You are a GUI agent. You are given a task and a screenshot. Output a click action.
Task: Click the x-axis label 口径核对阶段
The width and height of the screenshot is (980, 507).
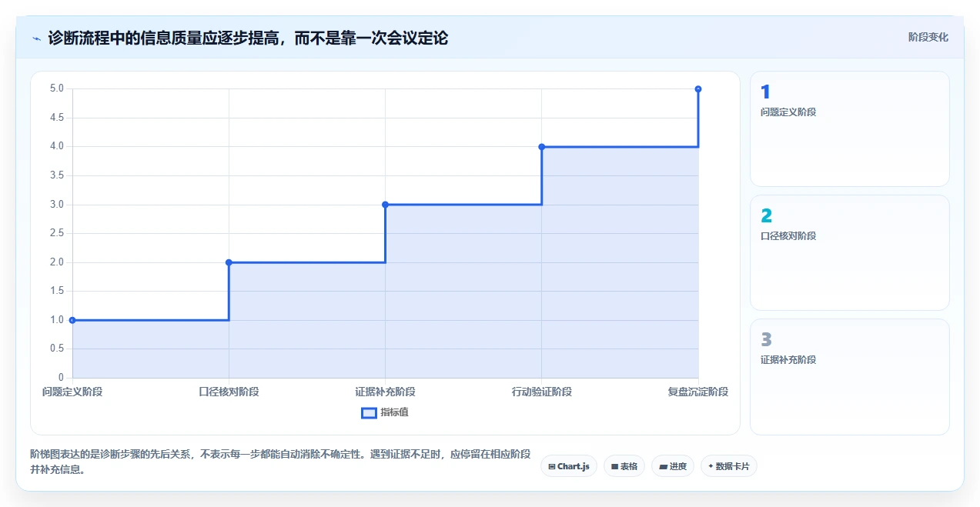(x=229, y=392)
